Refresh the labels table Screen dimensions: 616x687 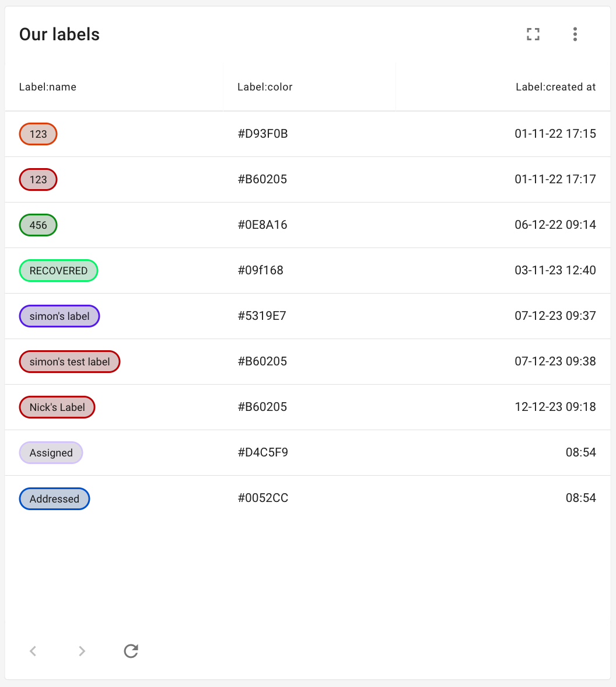click(x=131, y=651)
